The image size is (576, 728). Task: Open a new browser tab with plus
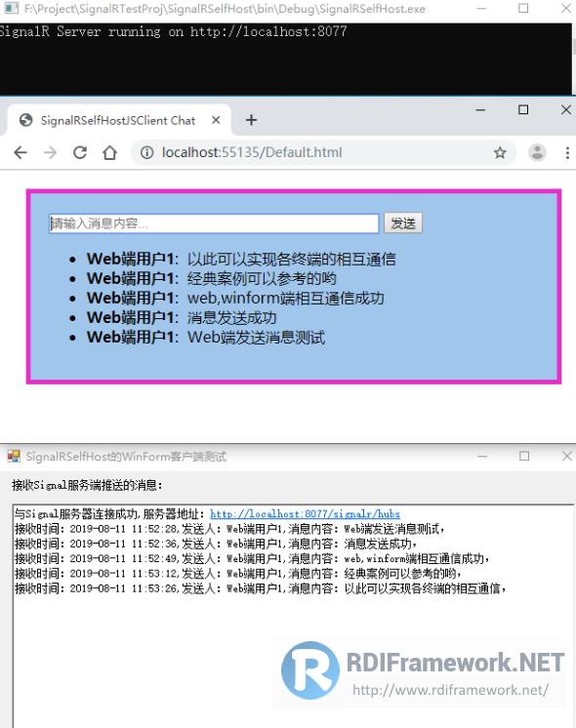[251, 120]
